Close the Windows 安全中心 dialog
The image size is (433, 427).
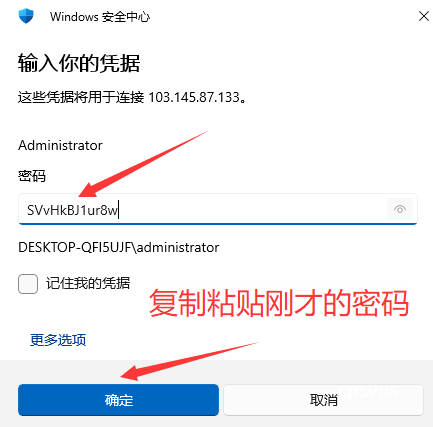coord(423,16)
